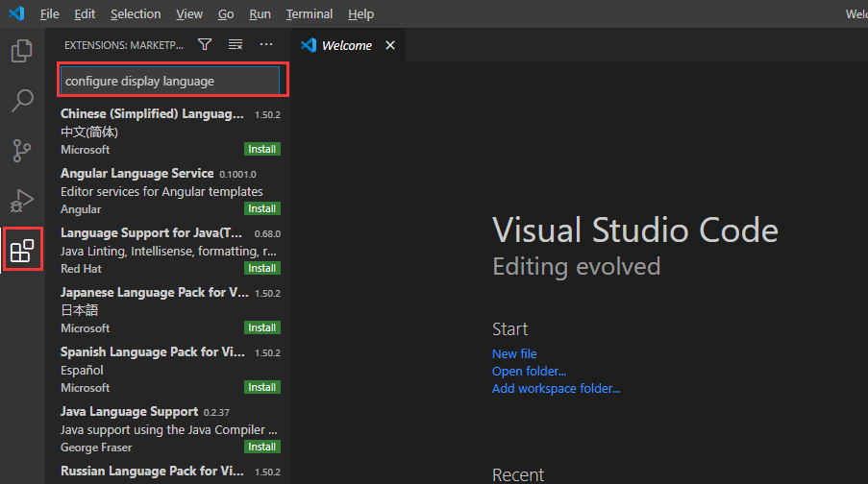Open the Run and Debug view
The width and height of the screenshot is (868, 484).
click(21, 201)
